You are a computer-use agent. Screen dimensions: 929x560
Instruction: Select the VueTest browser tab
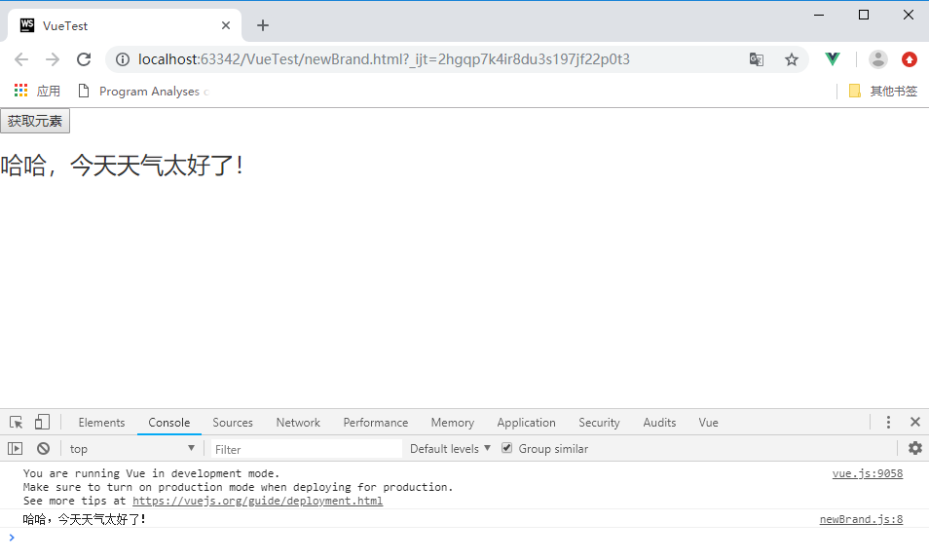[125, 25]
